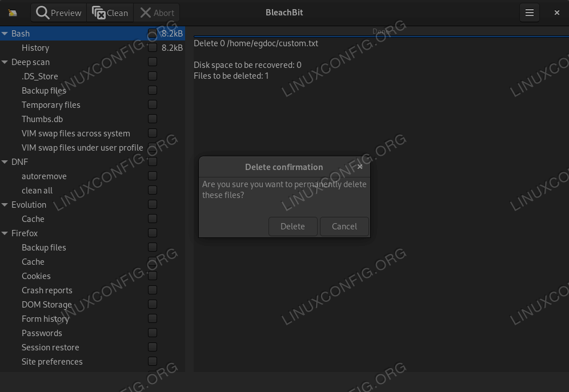
Task: Enable the DOM Storage checkbox
Action: point(153,304)
